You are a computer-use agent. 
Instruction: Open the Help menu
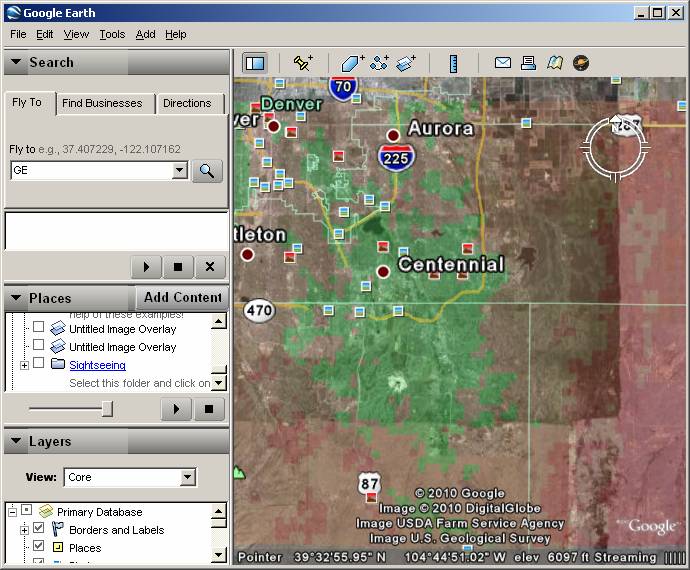(x=176, y=34)
